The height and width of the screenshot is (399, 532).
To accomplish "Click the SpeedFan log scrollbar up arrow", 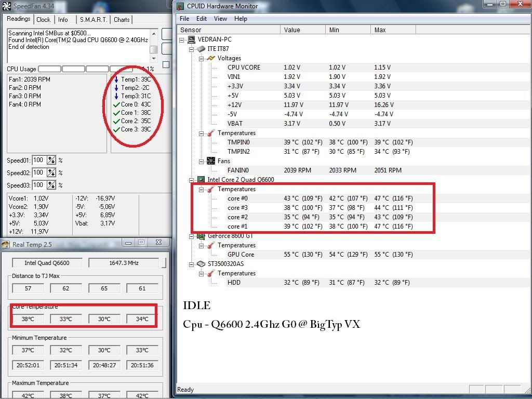I will [154, 33].
